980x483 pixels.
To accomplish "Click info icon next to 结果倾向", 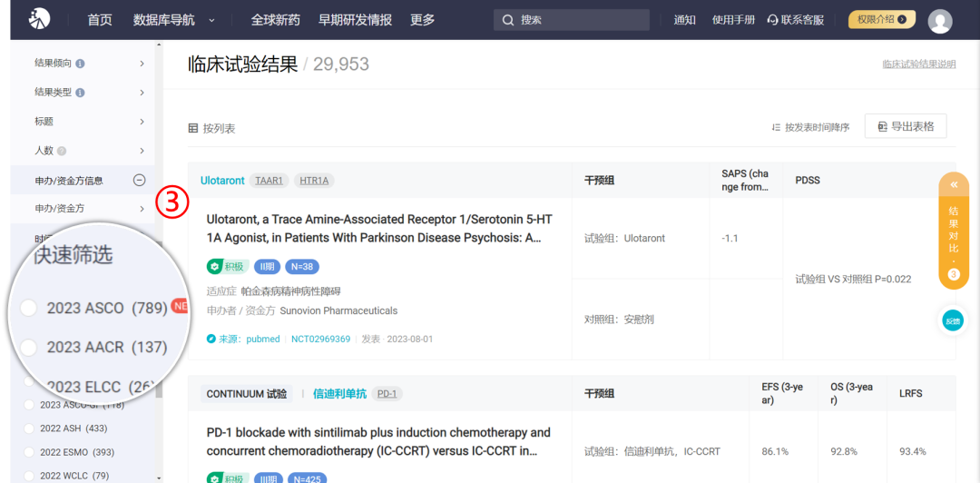I will click(81, 64).
